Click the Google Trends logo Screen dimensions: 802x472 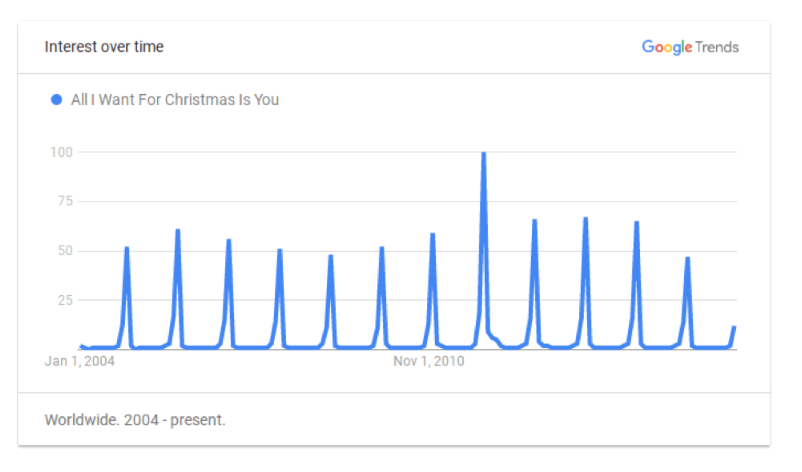(690, 47)
